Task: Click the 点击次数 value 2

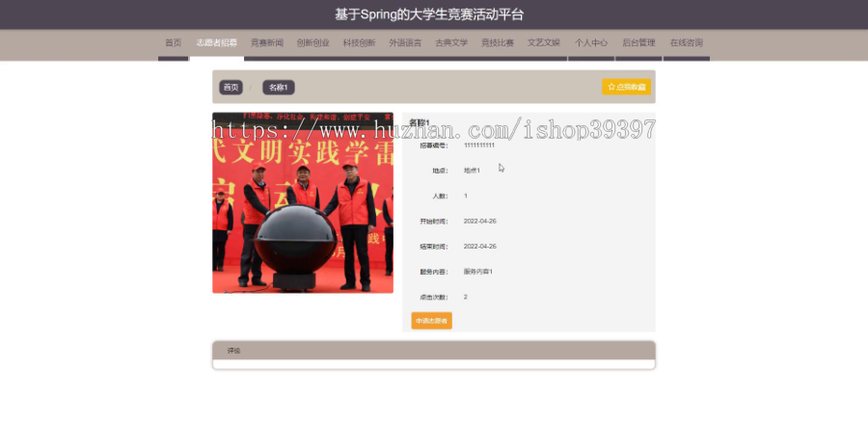Action: point(466,297)
